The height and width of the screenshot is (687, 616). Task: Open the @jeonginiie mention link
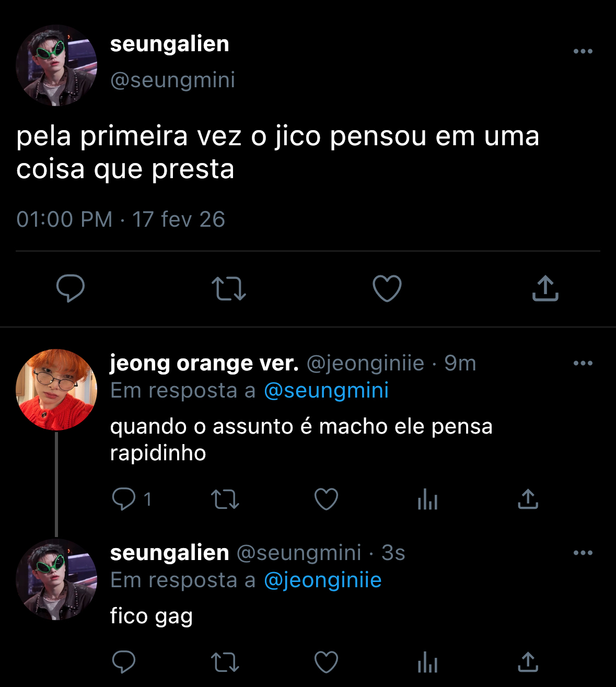(322, 580)
